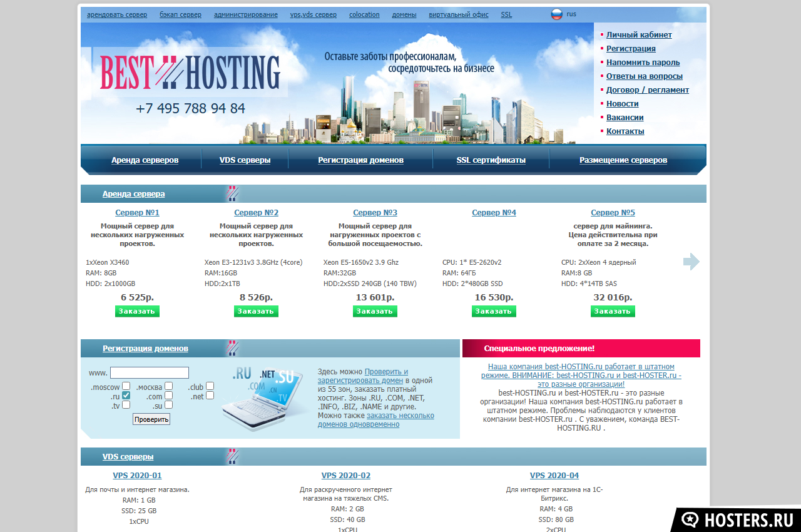
Task: Click the Russian flag language icon
Action: (x=556, y=14)
